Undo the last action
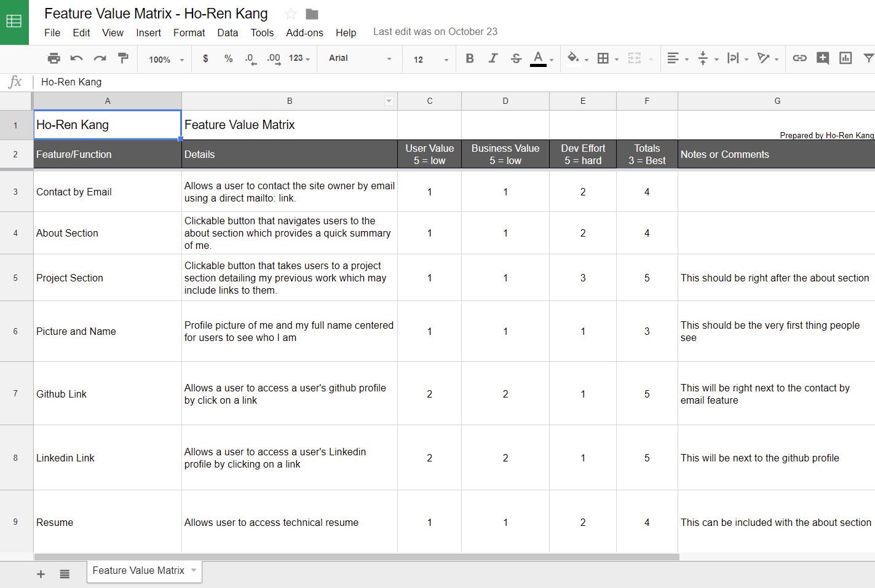Viewport: 875px width, 588px height. coord(76,58)
